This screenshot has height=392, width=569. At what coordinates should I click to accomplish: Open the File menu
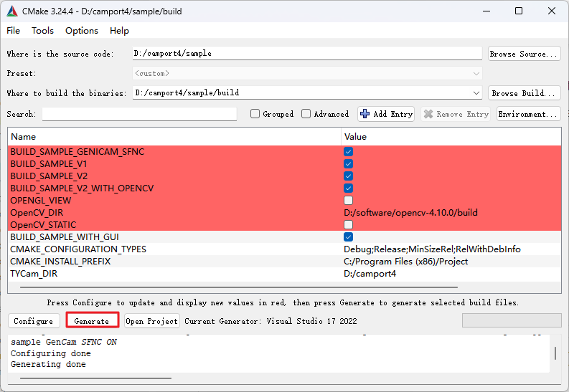pyautogui.click(x=14, y=31)
